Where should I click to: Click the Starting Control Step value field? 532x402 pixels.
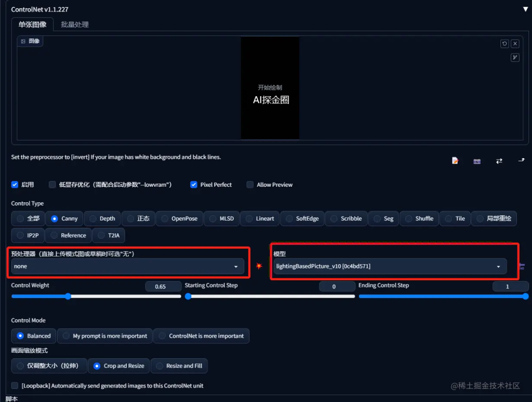(x=337, y=286)
